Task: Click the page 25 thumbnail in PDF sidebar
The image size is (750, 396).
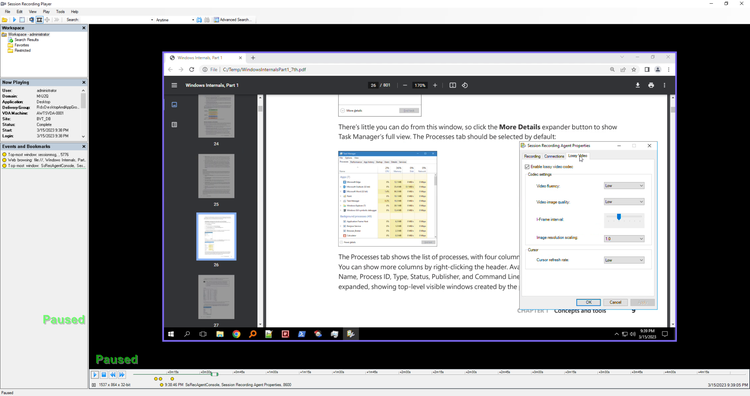Action: pyautogui.click(x=216, y=176)
